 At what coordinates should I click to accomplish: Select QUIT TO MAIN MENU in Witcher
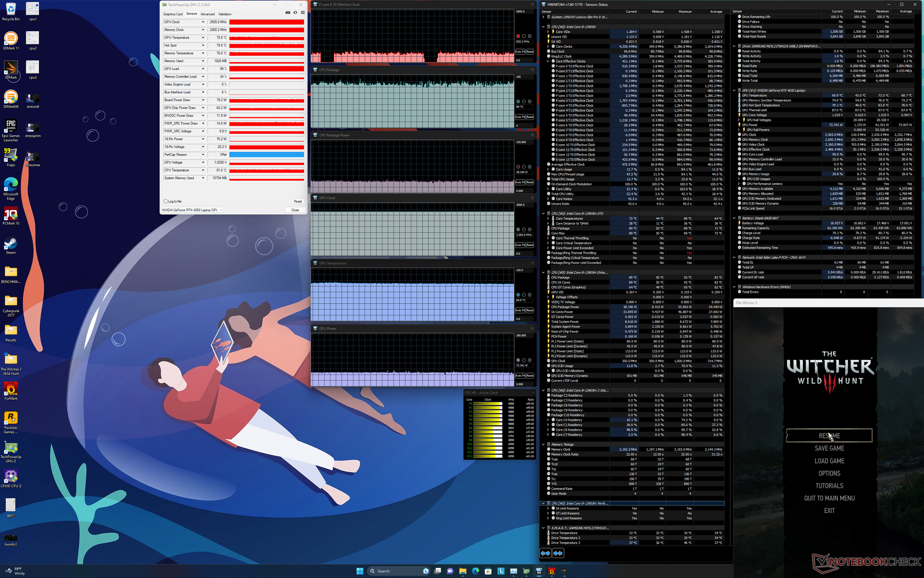[x=829, y=499]
